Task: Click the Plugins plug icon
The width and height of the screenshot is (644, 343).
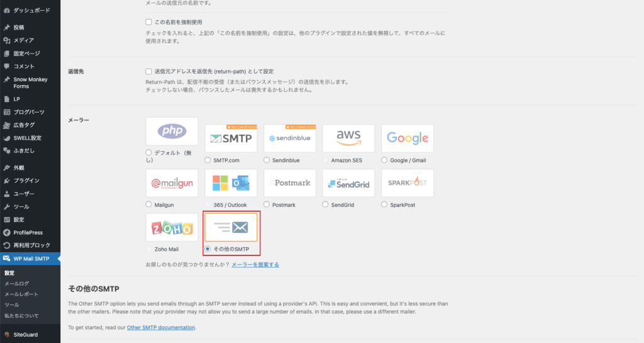Action: pos(6,181)
